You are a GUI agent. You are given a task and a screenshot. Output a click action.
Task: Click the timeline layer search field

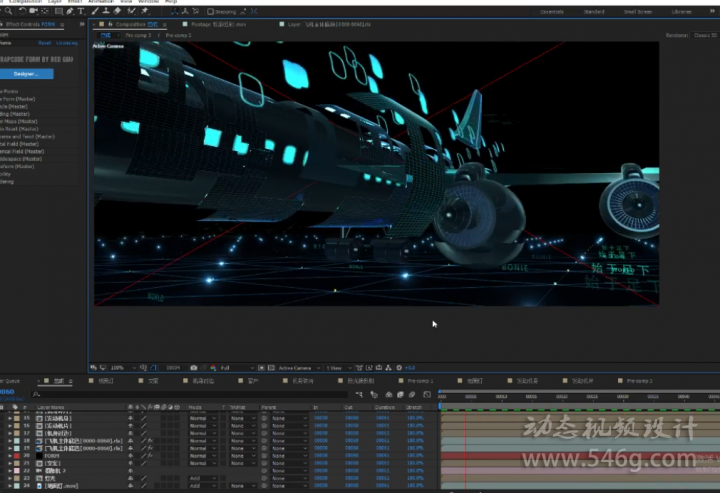(x=189, y=394)
